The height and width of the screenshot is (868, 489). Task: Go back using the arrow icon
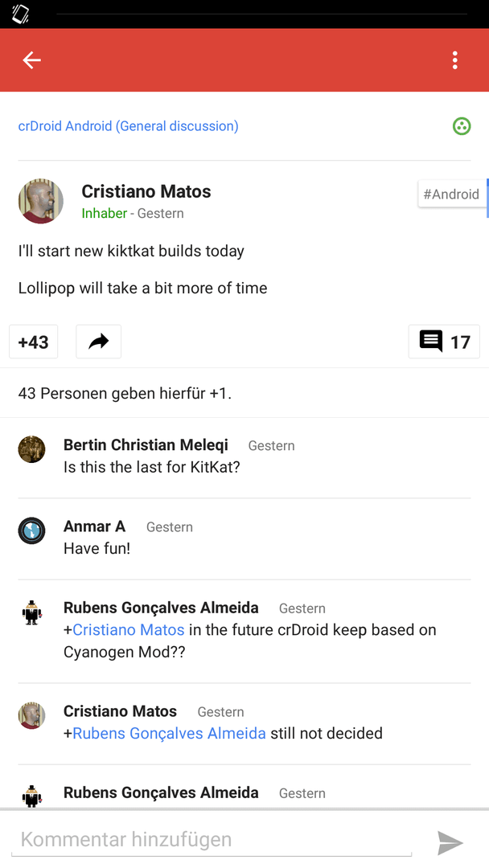(x=31, y=59)
